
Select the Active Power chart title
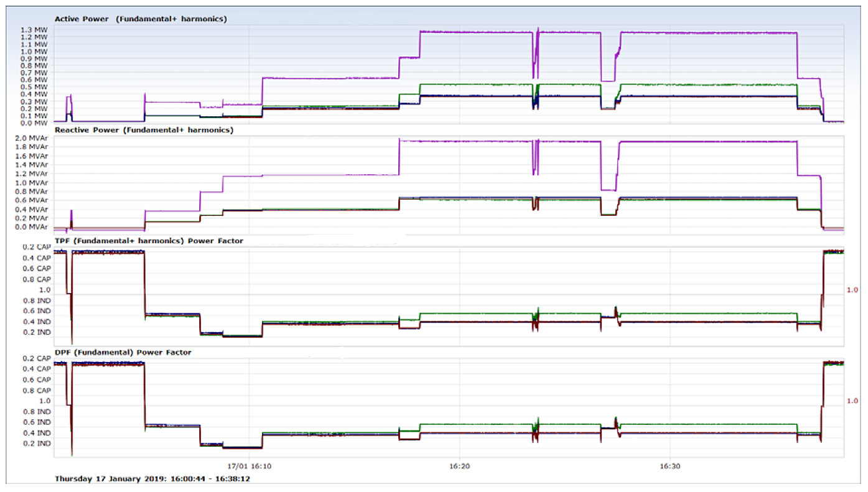tap(141, 19)
